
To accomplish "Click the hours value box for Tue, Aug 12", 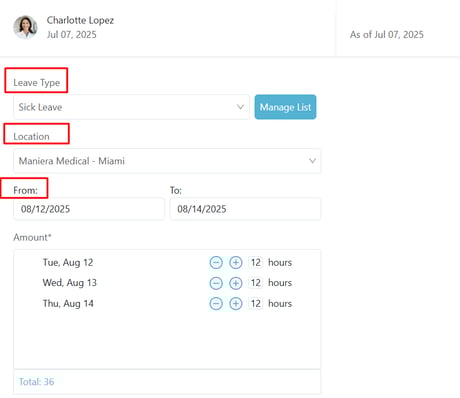I will (256, 263).
